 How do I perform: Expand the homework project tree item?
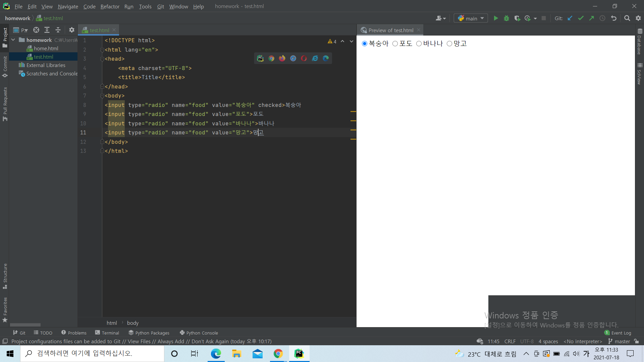[13, 40]
